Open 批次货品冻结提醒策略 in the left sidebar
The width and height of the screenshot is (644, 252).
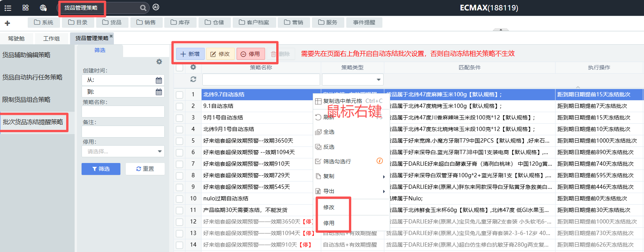click(x=33, y=122)
